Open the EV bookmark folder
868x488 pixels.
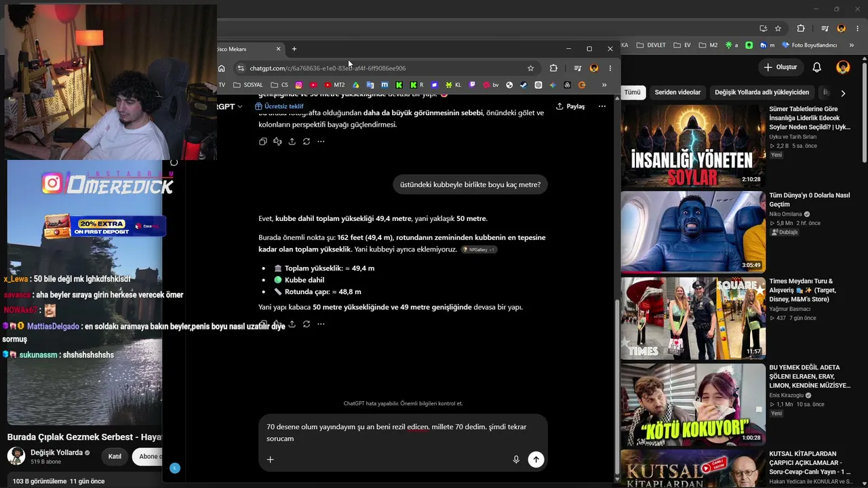click(x=682, y=45)
